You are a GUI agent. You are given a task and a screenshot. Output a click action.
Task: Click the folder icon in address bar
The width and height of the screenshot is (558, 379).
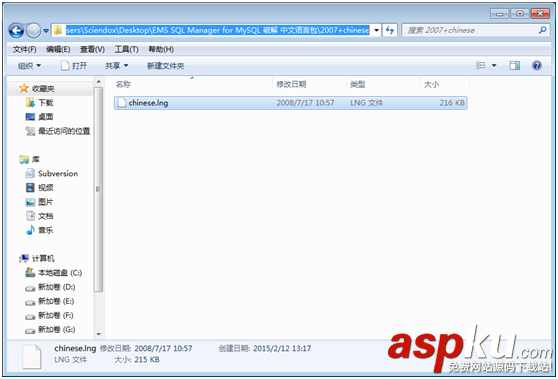click(58, 31)
